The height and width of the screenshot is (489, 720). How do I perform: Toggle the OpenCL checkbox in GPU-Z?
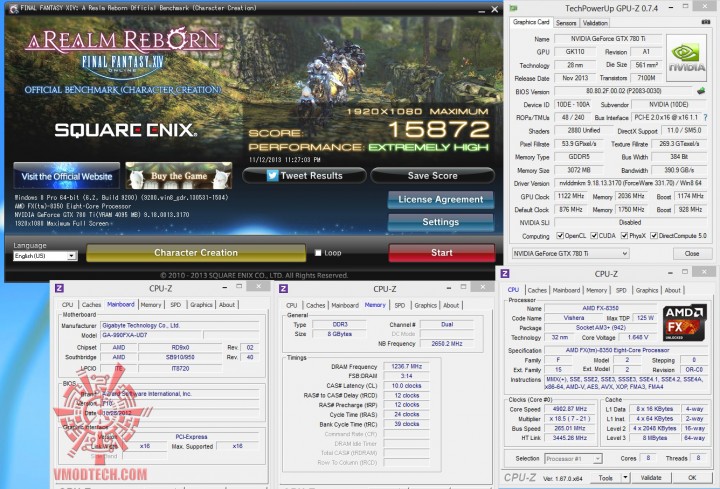560,236
